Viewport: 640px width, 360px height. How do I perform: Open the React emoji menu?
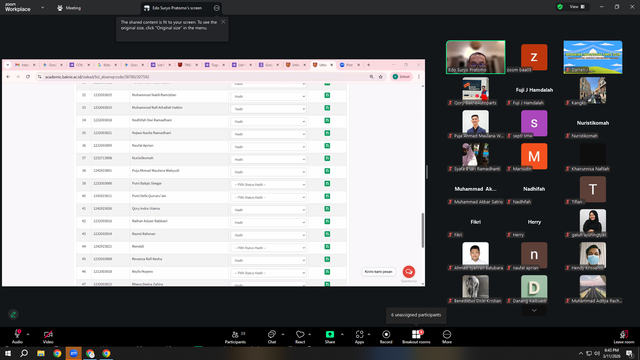[x=300, y=337]
